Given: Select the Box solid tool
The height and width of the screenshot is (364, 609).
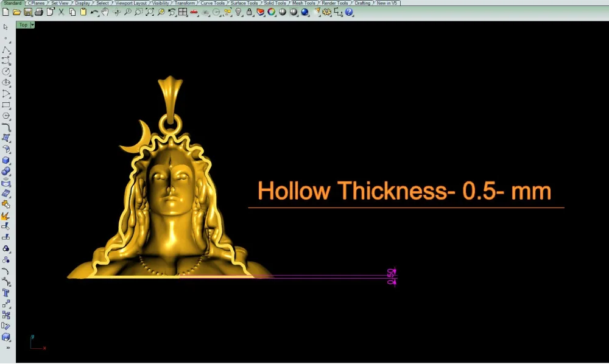Looking at the screenshot, I should click(6, 160).
